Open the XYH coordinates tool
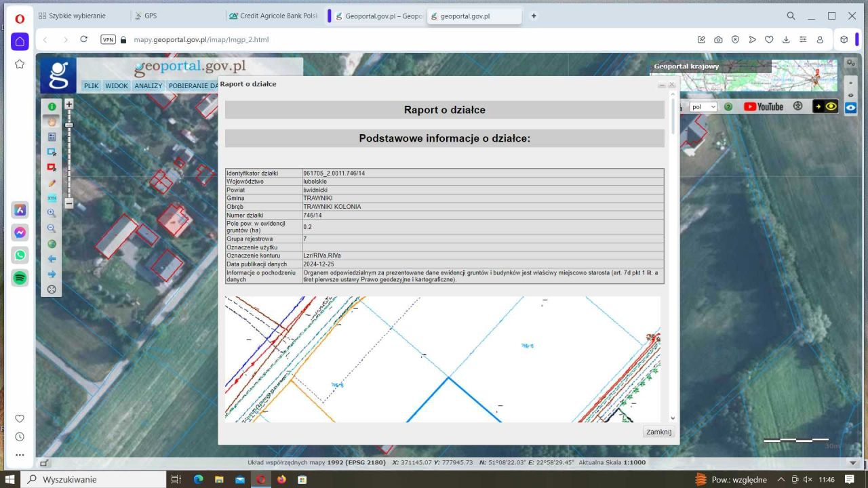868x488 pixels. pos(52,198)
